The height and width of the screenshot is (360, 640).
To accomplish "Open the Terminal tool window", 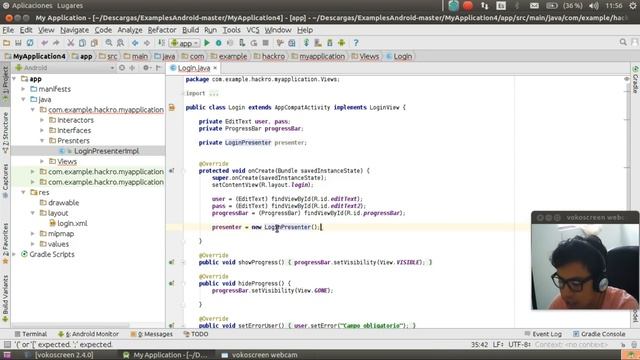I will coord(31,334).
